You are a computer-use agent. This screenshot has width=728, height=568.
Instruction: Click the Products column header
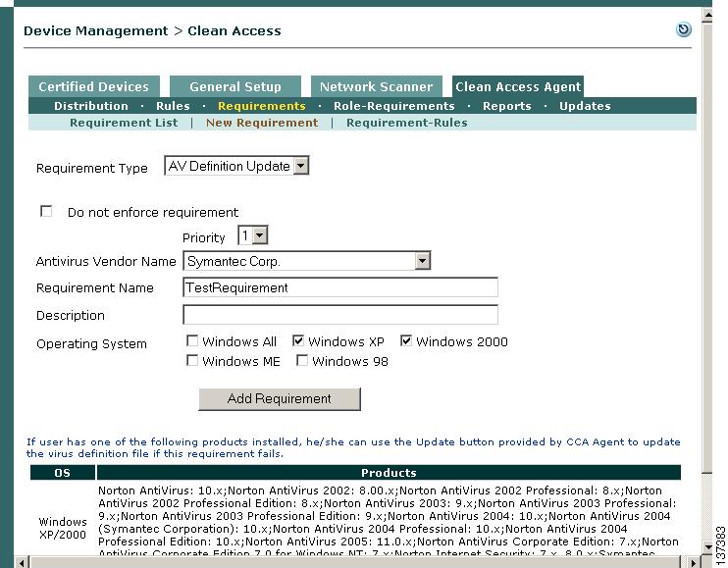click(389, 473)
